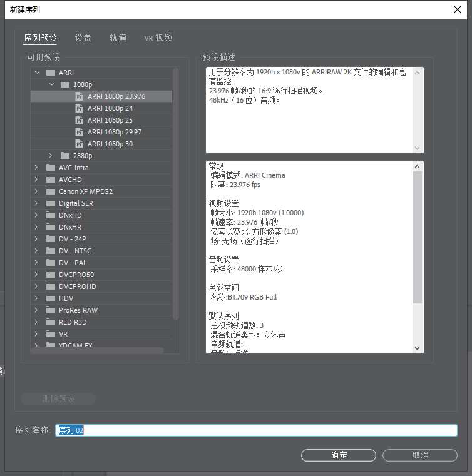
Task: Expand the HDV preset folder
Action: [36, 298]
